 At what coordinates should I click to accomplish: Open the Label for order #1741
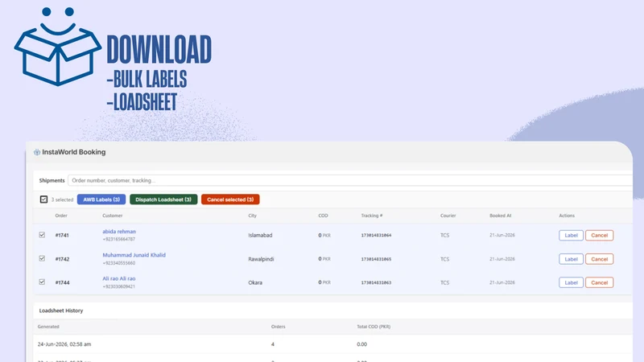click(x=571, y=235)
